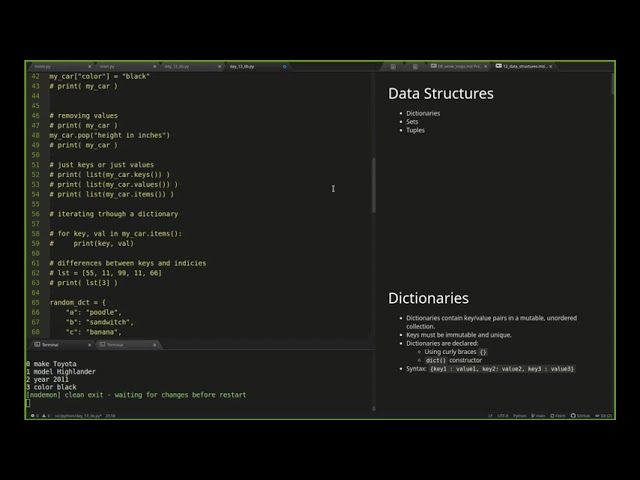Click the line 'random_dct = {'
The image size is (640, 480).
(x=78, y=302)
